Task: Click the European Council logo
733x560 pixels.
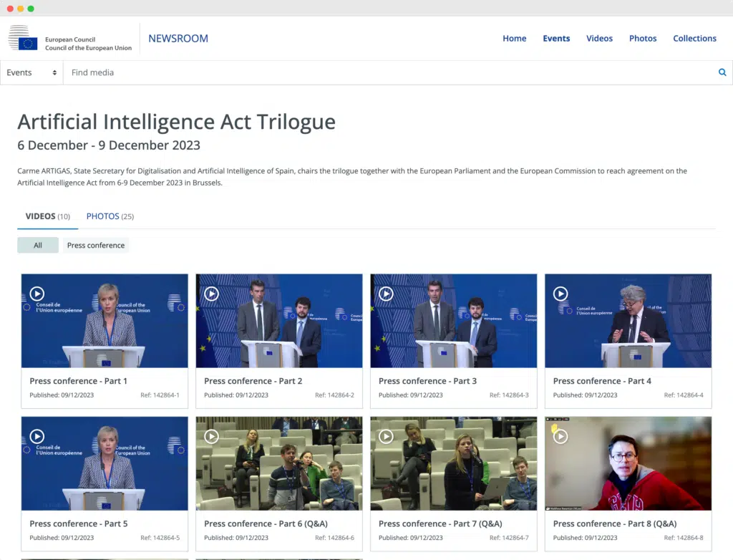Action: [x=70, y=39]
